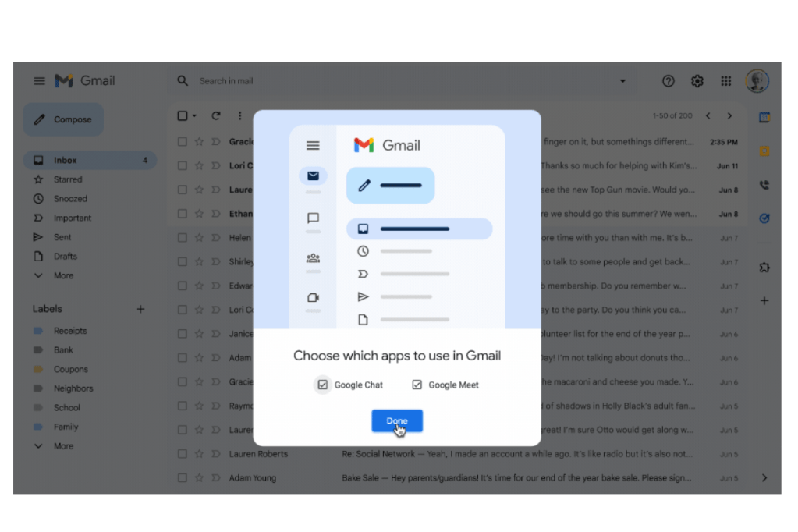Mark Adam Young Bake Sale email as important
Image resolution: width=798 pixels, height=532 pixels.
pos(216,478)
